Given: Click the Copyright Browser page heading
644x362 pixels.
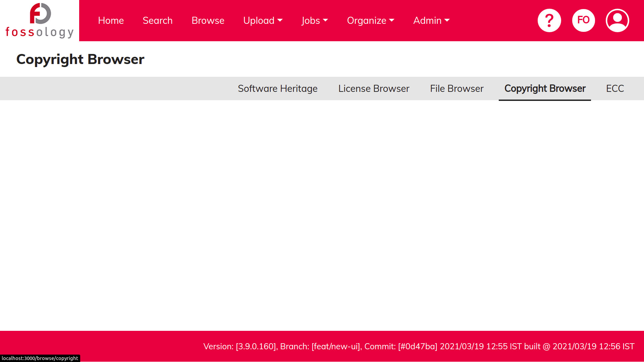Looking at the screenshot, I should [x=80, y=59].
